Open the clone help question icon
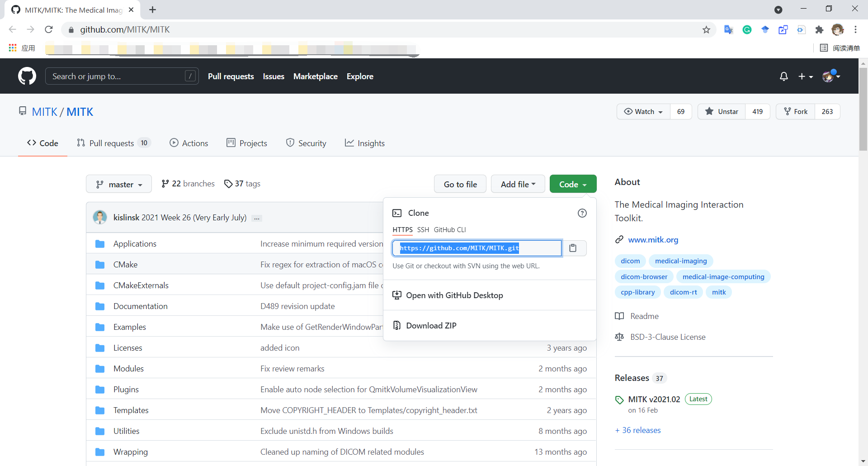This screenshot has height=466, width=868. 582,213
